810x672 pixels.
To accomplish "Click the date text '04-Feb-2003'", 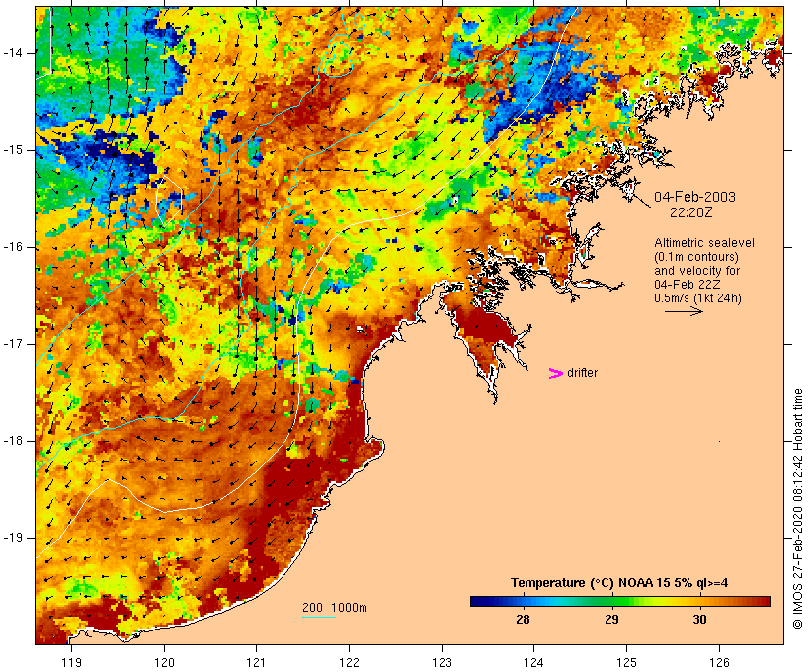I will [694, 197].
